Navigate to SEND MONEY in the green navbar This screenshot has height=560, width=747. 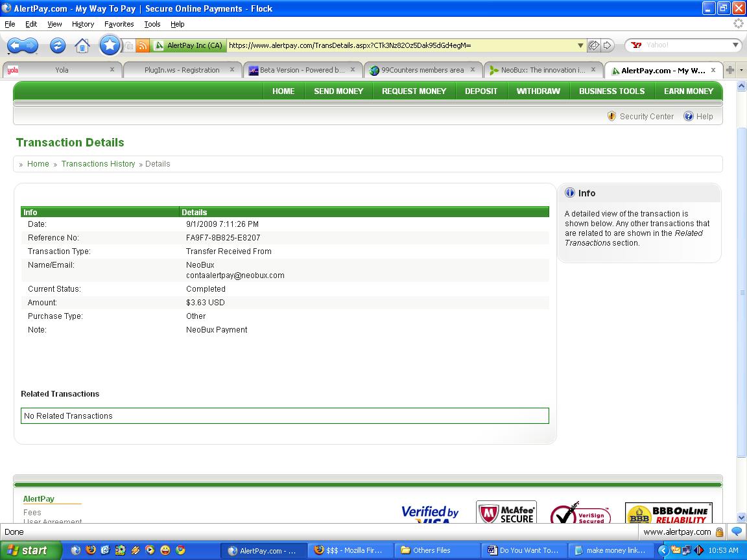[x=338, y=91]
